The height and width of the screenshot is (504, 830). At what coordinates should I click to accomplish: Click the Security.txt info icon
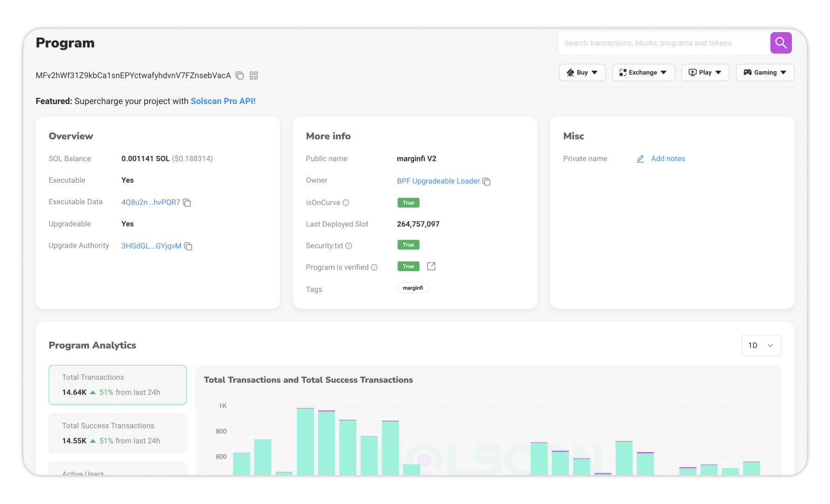click(x=348, y=246)
